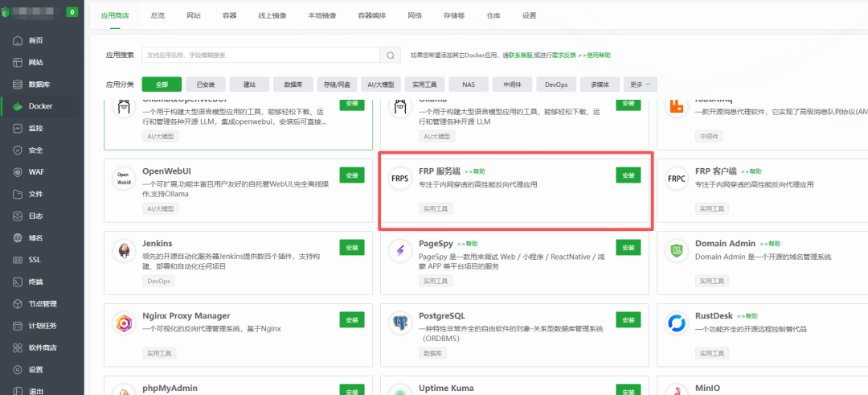Filter by 实用工具 category button
The width and height of the screenshot is (868, 395).
click(x=424, y=84)
